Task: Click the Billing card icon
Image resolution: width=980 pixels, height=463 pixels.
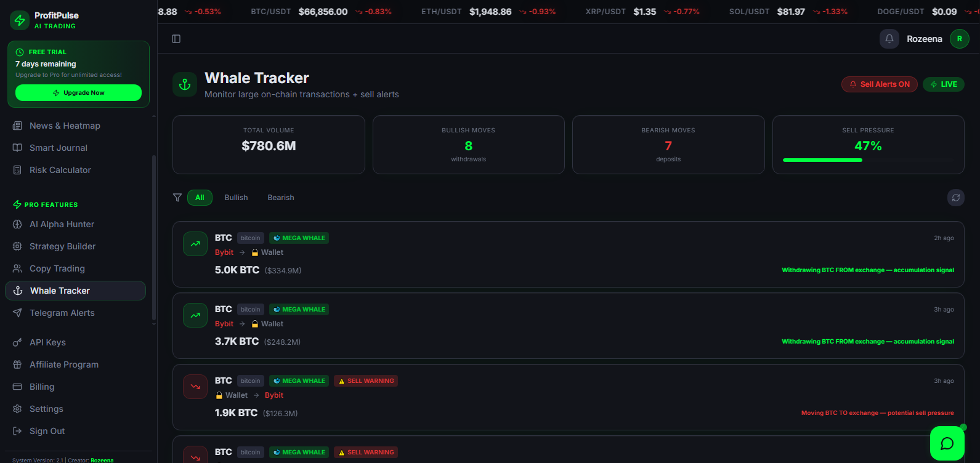Action: pos(17,387)
